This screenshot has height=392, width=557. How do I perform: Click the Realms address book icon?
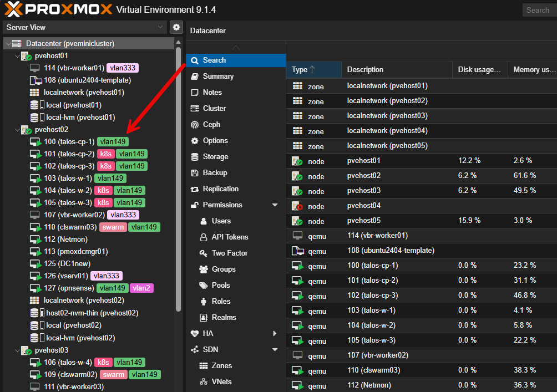[x=204, y=318]
